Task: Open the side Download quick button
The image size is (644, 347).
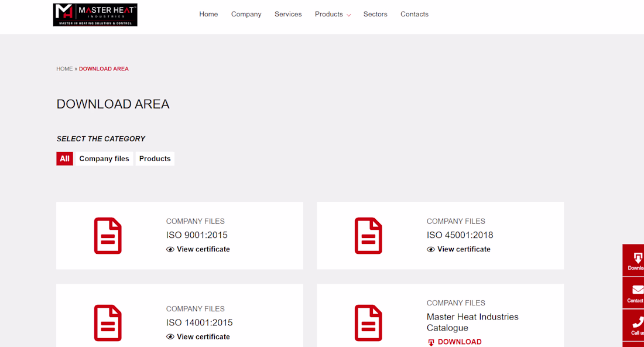Action: pos(633,260)
